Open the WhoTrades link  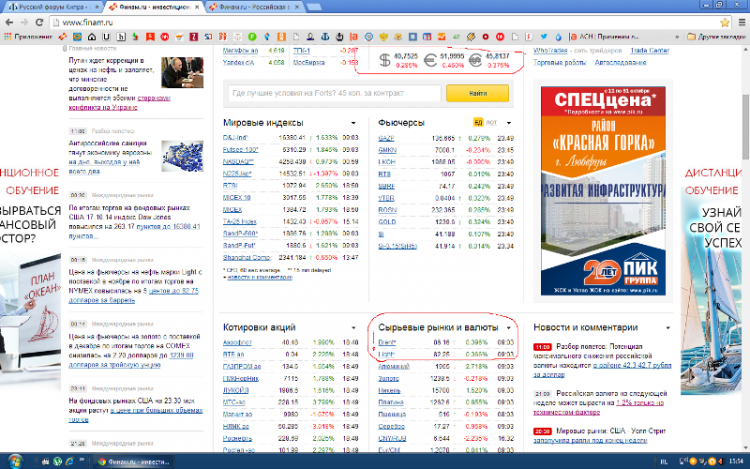coord(550,50)
